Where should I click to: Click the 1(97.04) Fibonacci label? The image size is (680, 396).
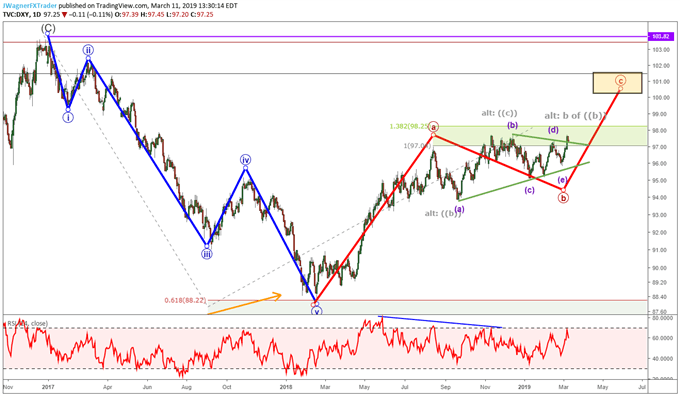click(x=417, y=145)
